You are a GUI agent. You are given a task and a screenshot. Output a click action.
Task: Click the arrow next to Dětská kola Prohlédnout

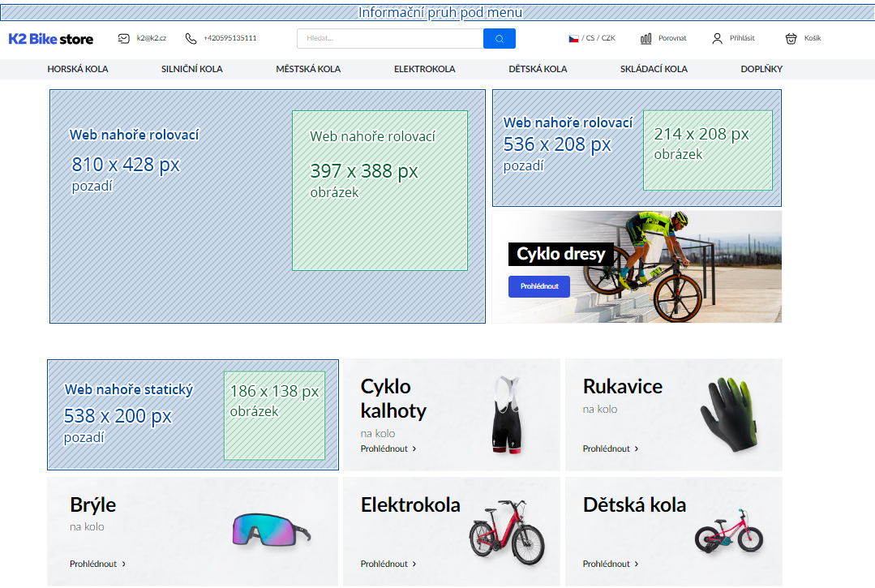[636, 564]
